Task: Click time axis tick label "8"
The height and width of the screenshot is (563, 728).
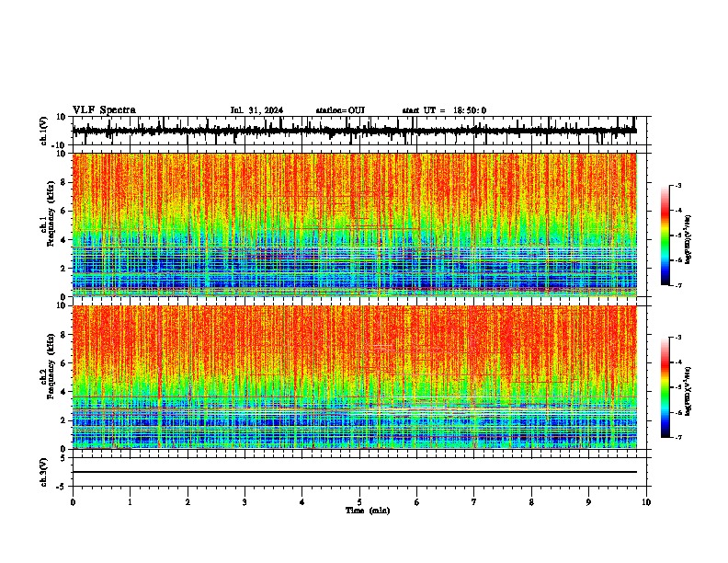Action: (x=531, y=502)
